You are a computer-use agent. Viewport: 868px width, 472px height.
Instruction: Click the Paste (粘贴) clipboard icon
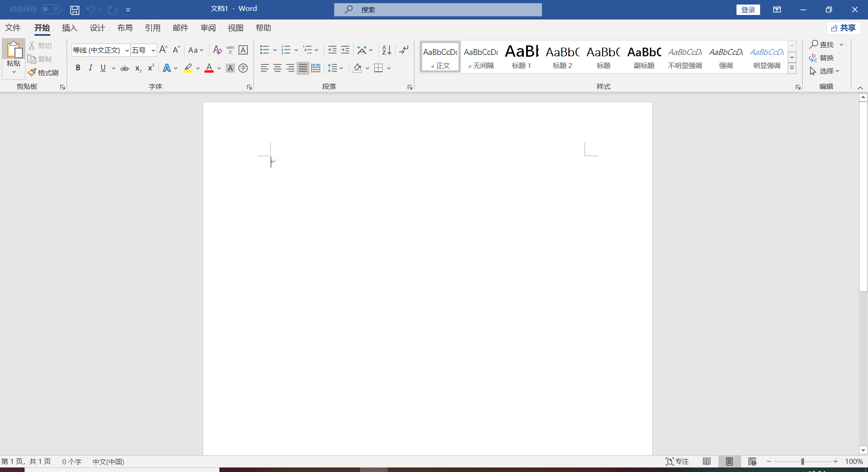[14, 50]
